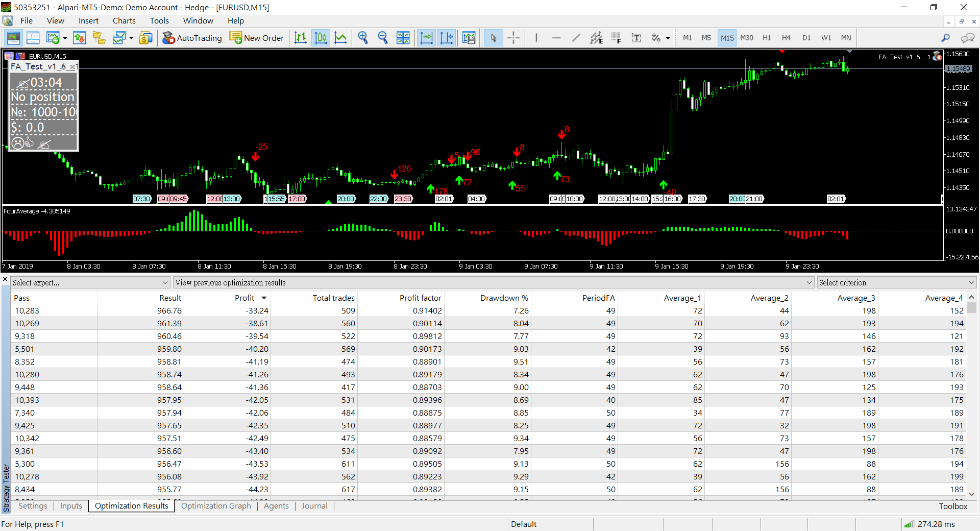Expand View previous optimization results dropdown
This screenshot has width=980, height=531.
[x=809, y=283]
